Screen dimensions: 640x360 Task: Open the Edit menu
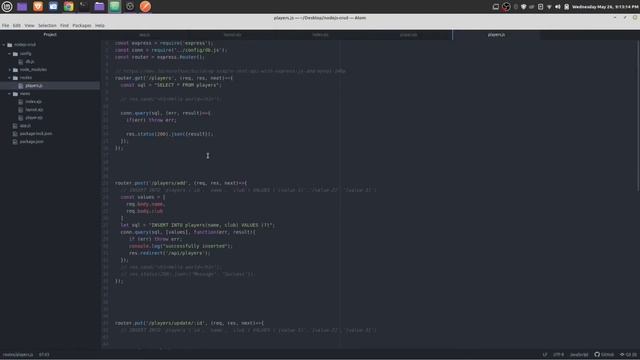(16, 26)
